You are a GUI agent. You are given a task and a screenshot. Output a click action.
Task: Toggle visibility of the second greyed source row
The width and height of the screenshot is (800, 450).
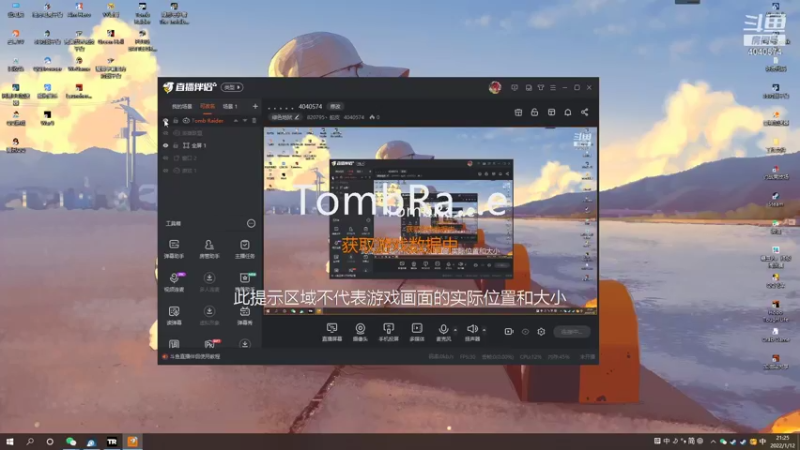point(165,133)
